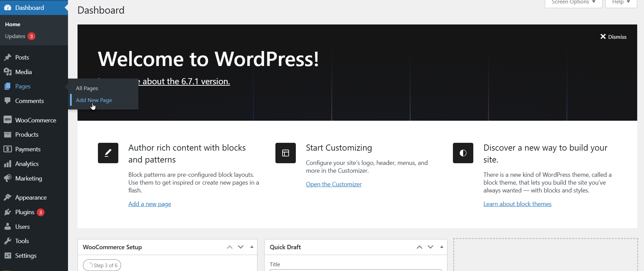Open the Analytics menu label
The image size is (644, 271).
point(27,164)
